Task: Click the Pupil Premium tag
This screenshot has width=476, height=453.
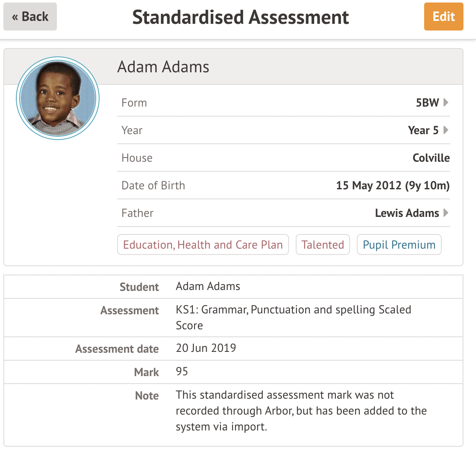Action: point(399,245)
